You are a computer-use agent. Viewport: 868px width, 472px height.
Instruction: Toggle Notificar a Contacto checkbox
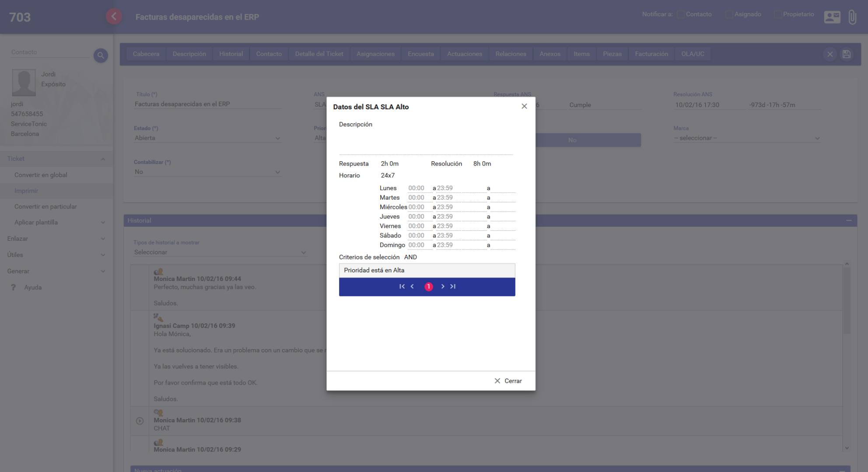[x=681, y=14]
